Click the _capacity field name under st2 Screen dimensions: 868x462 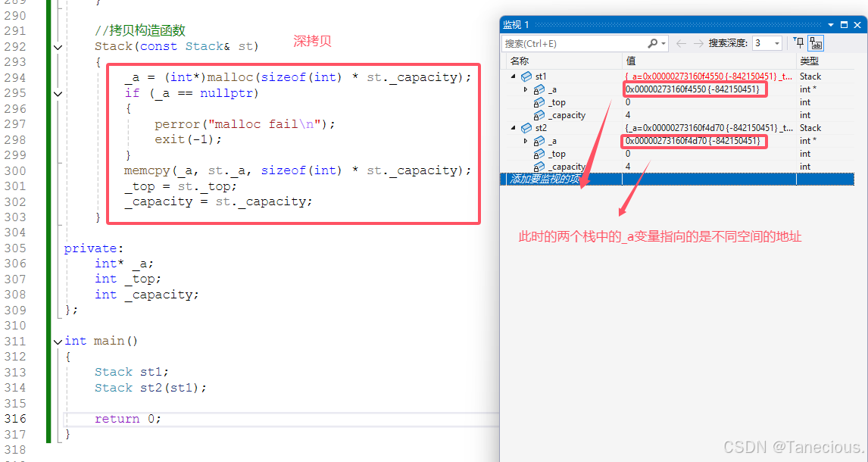click(x=567, y=167)
